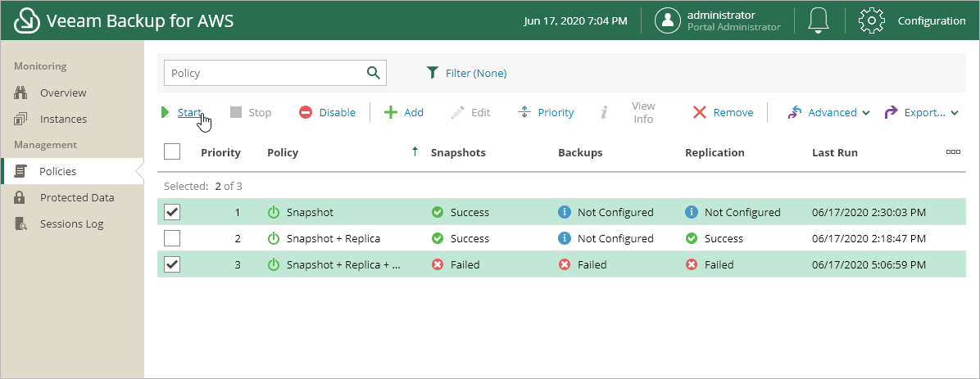Open the notifications bell
980x379 pixels.
(818, 20)
